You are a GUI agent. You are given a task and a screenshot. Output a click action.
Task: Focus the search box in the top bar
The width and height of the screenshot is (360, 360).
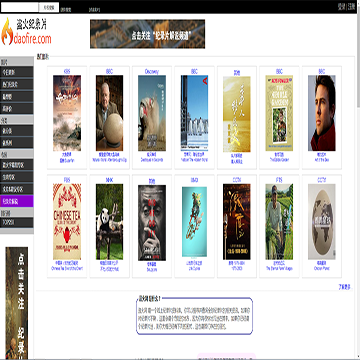(x=20, y=7)
